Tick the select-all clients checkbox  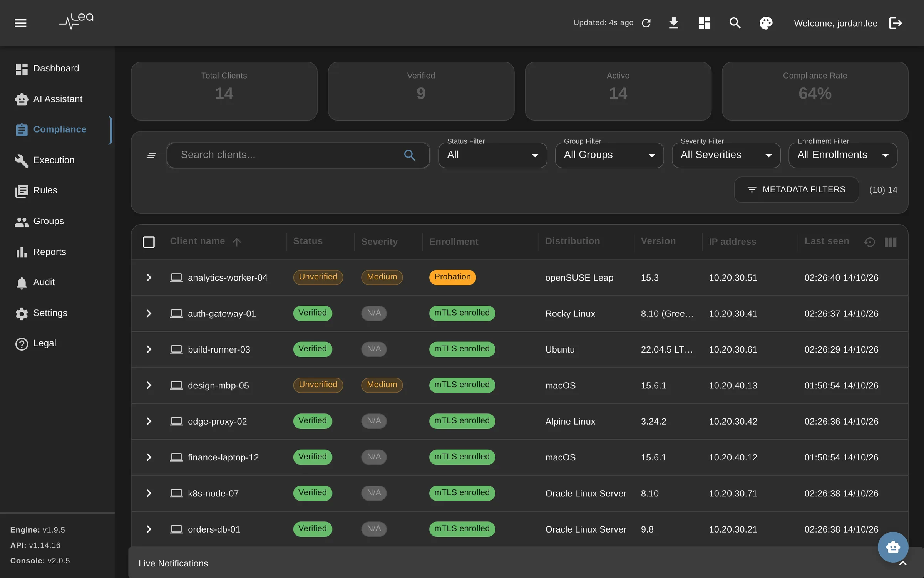tap(149, 242)
